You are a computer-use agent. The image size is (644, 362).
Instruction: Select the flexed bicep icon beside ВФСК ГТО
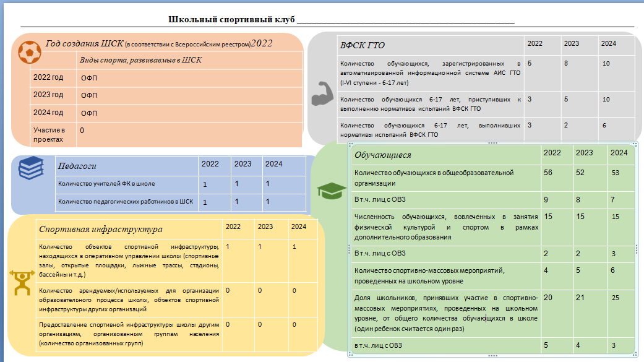click(322, 93)
